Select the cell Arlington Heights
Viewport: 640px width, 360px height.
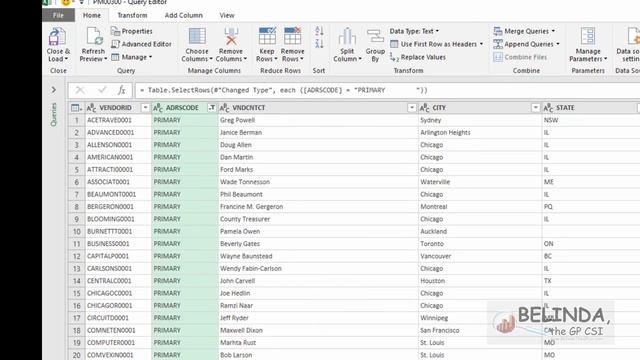[480, 132]
